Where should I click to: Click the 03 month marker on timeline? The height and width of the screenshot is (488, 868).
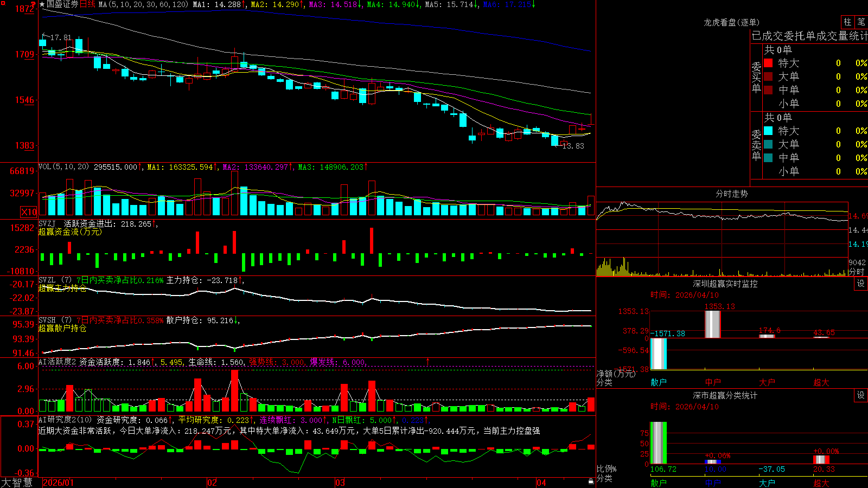pyautogui.click(x=340, y=483)
